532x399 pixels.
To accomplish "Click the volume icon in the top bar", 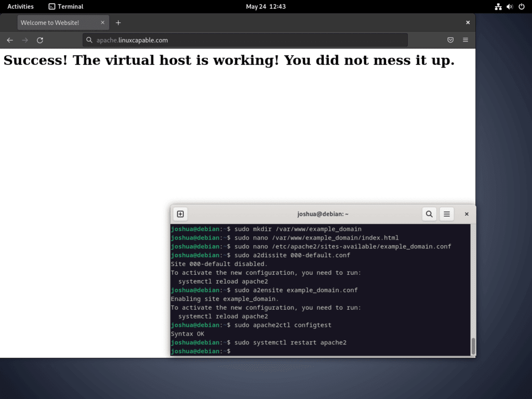I will pos(509,6).
